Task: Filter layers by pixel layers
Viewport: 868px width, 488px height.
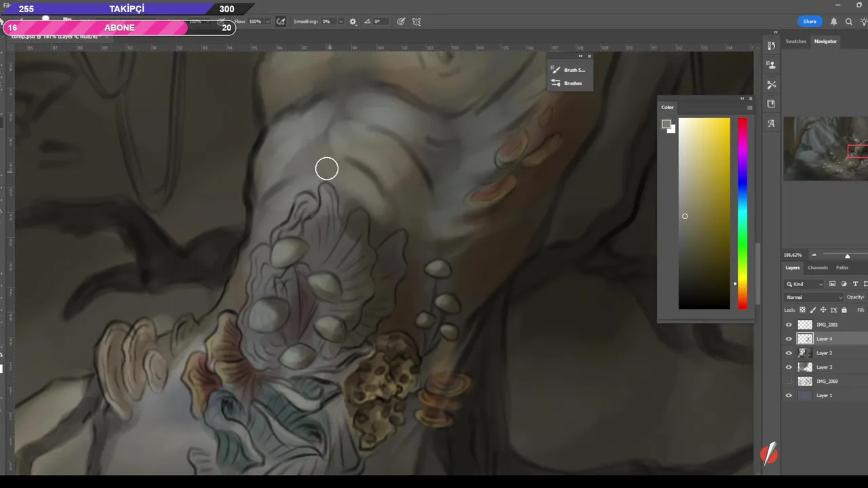Action: [x=832, y=284]
